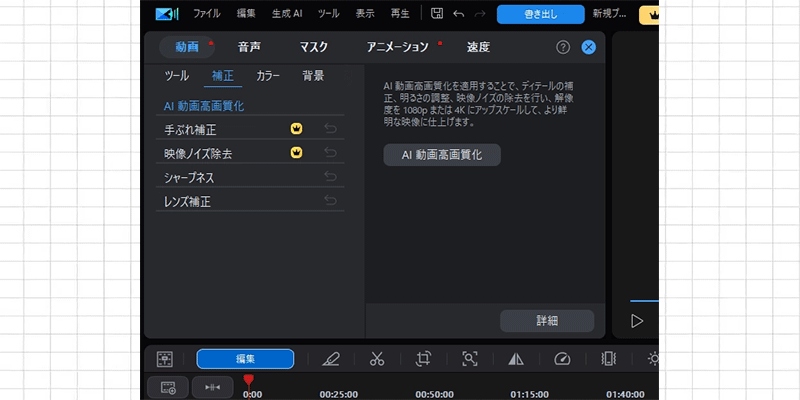The image size is (800, 400).
Task: Reset シャープネス with its reset arrow
Action: [331, 177]
